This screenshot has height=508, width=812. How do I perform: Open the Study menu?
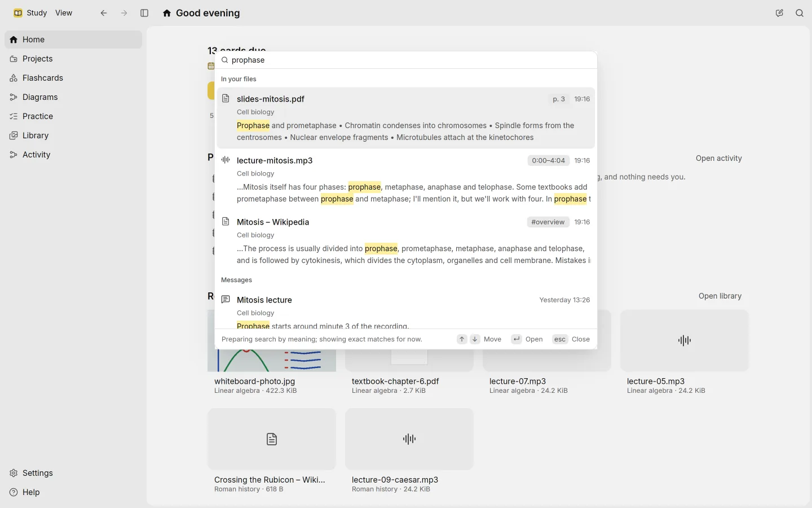37,13
